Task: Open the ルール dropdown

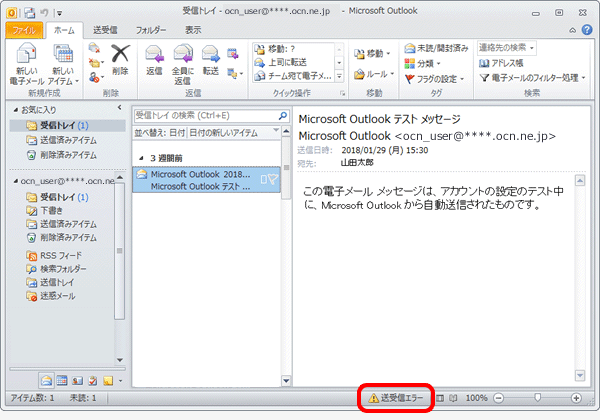Action: point(374,74)
